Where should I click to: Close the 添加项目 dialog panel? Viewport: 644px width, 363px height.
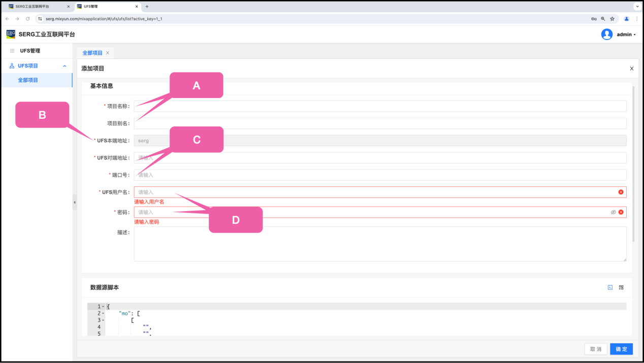631,69
